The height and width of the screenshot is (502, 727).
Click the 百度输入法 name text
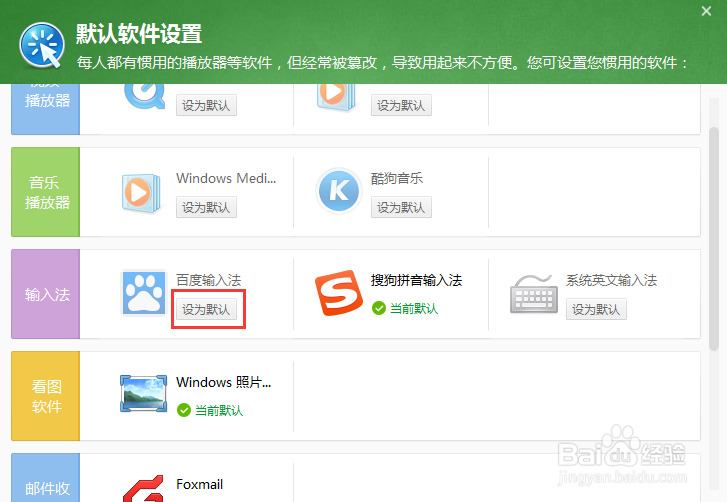[209, 280]
